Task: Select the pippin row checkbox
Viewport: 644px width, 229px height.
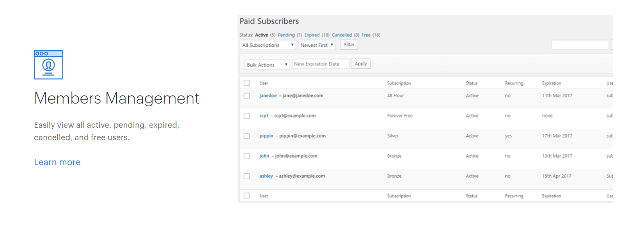Action: click(247, 136)
